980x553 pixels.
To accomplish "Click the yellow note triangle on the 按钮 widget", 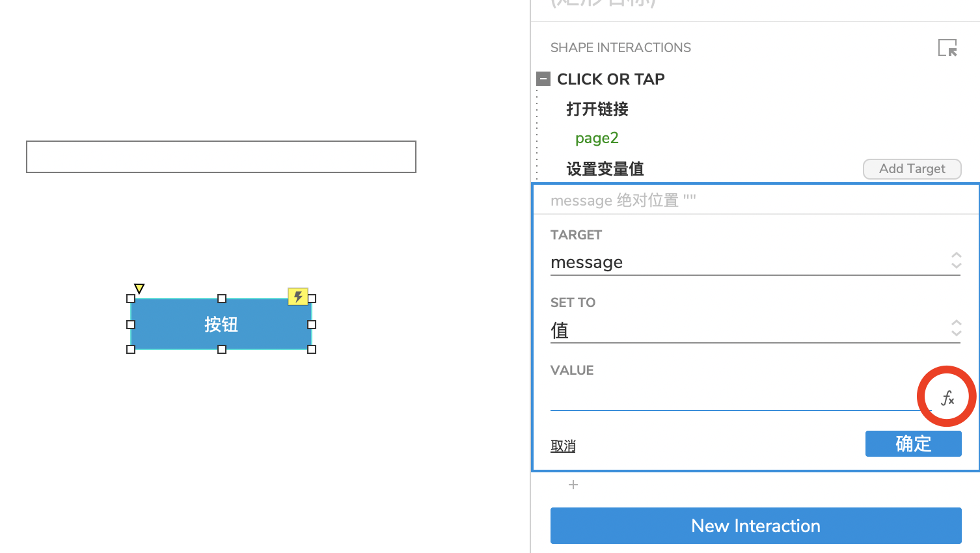I will point(139,288).
